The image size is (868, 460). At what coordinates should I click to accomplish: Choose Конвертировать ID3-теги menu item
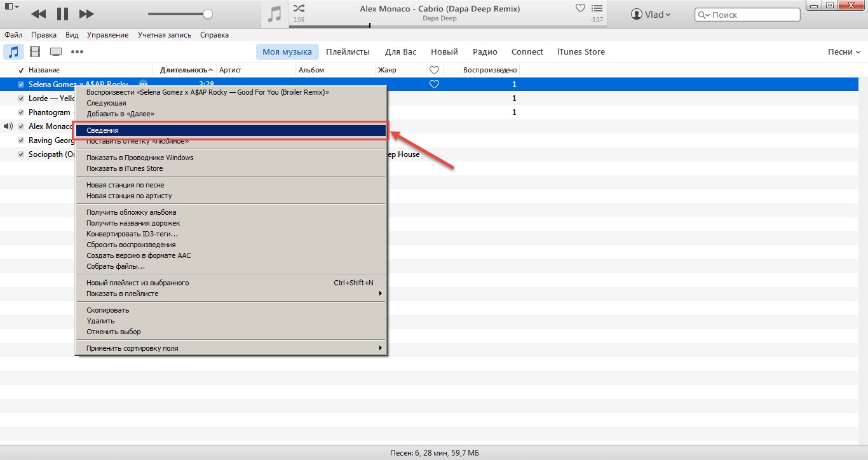pos(231,234)
